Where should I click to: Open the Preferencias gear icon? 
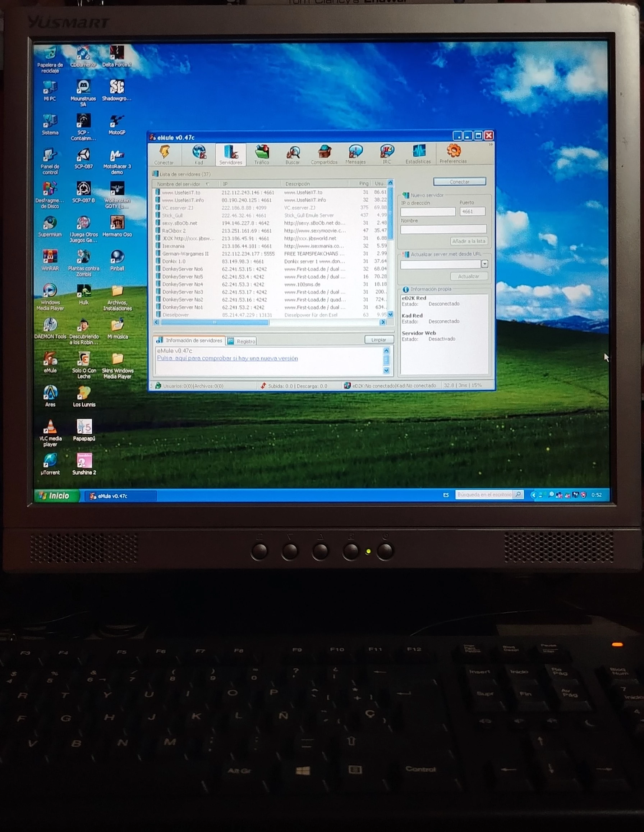(x=453, y=154)
